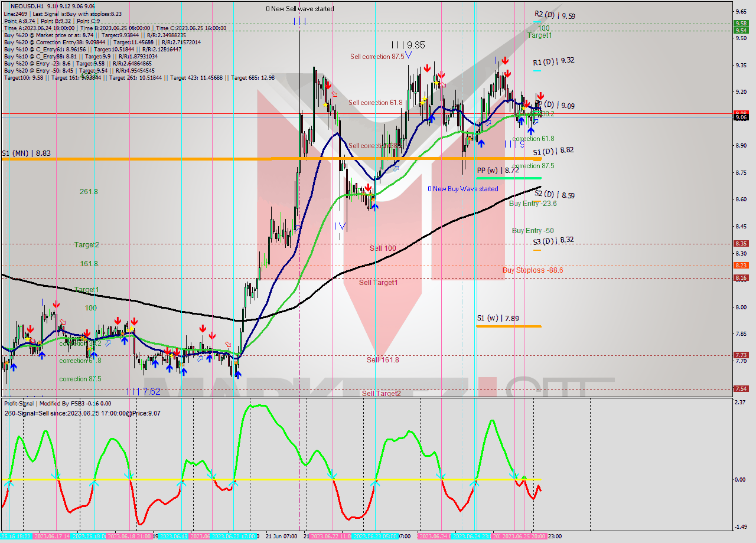Click the 7.54 price tag on axis

pos(741,388)
